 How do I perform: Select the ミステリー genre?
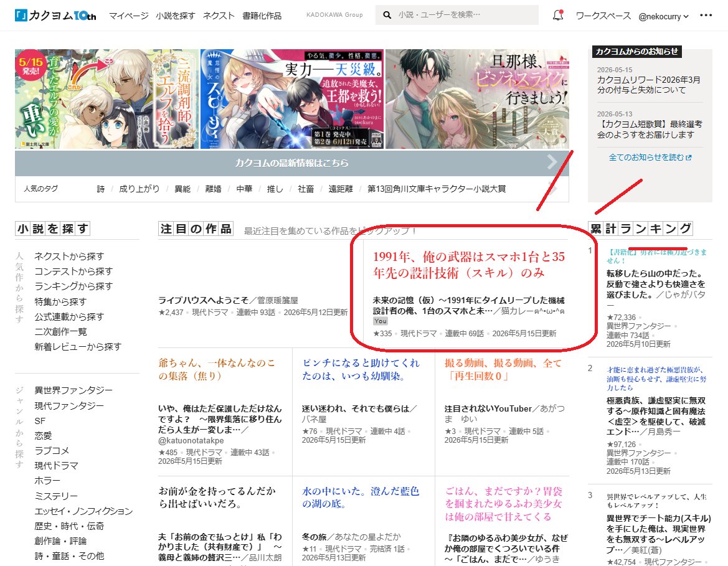tap(56, 496)
